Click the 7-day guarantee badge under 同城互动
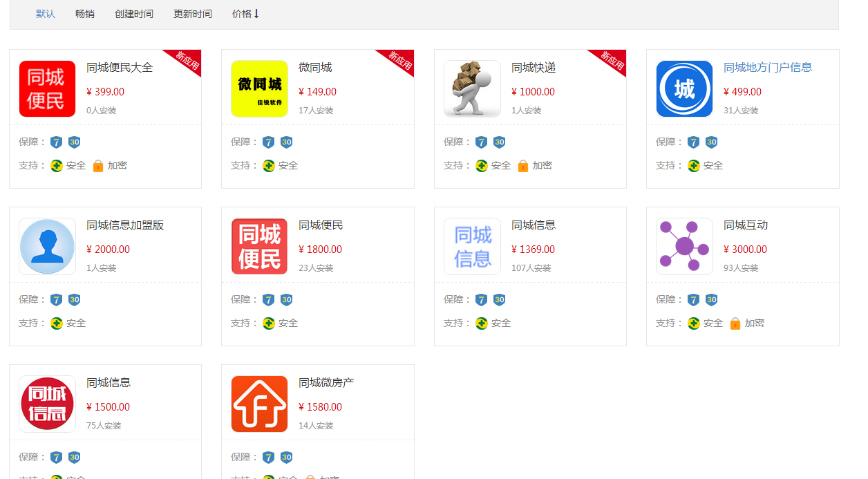The image size is (868, 479). [693, 300]
